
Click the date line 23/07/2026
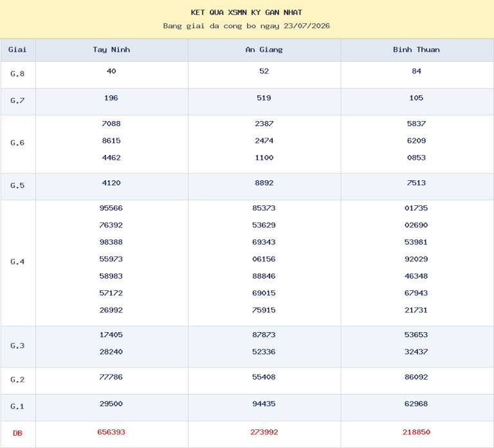246,26
